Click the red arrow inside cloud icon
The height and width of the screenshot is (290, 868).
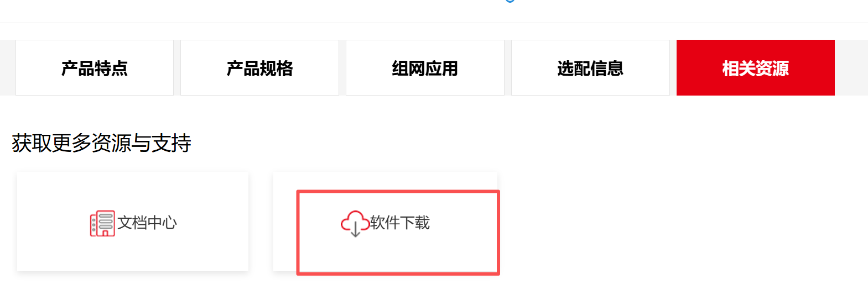(355, 230)
